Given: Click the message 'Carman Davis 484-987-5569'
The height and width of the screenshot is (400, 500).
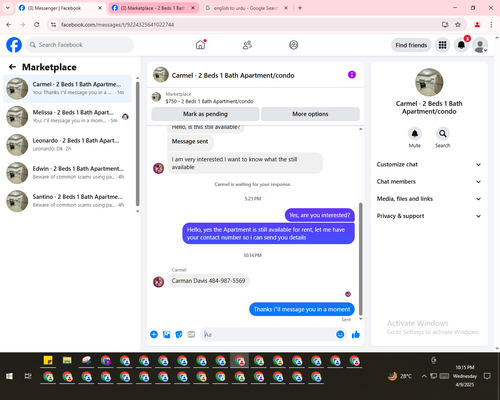Looking at the screenshot, I should [x=208, y=281].
